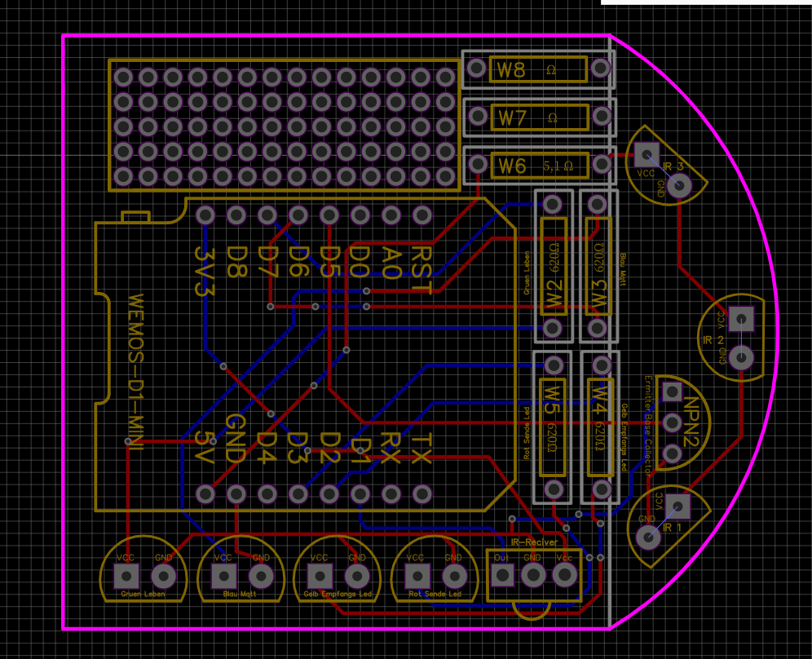Select the W4 620Ω resistor body
Viewport: 812px width, 659px height.
click(x=601, y=427)
